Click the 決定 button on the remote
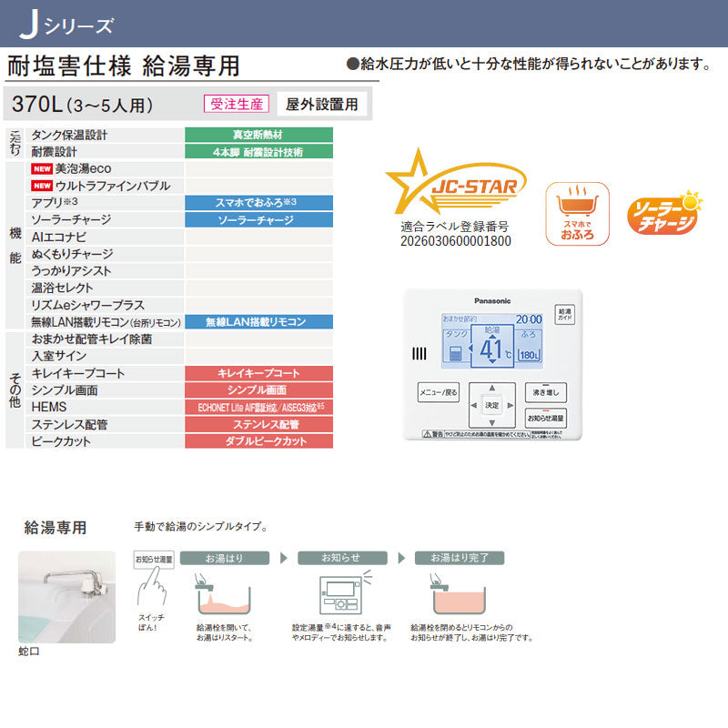The image size is (728, 728). [x=491, y=405]
